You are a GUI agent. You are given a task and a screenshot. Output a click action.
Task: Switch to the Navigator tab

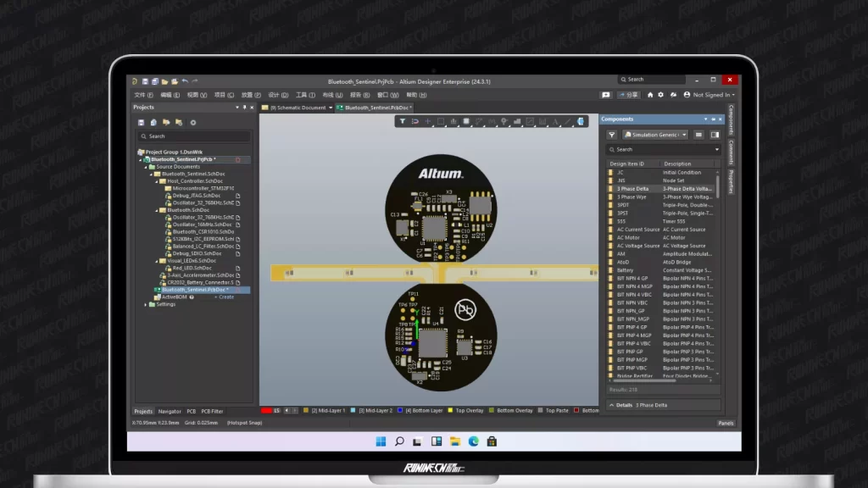[x=170, y=411]
